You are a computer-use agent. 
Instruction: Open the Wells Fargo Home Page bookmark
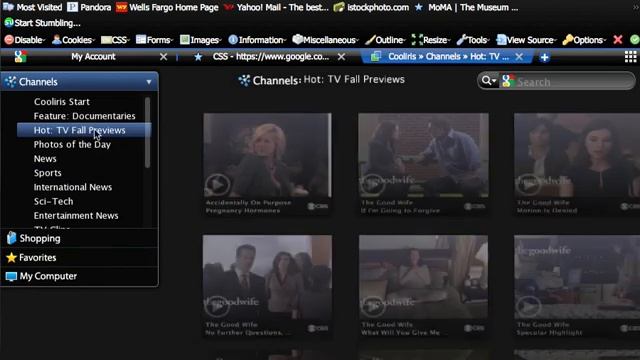click(167, 7)
